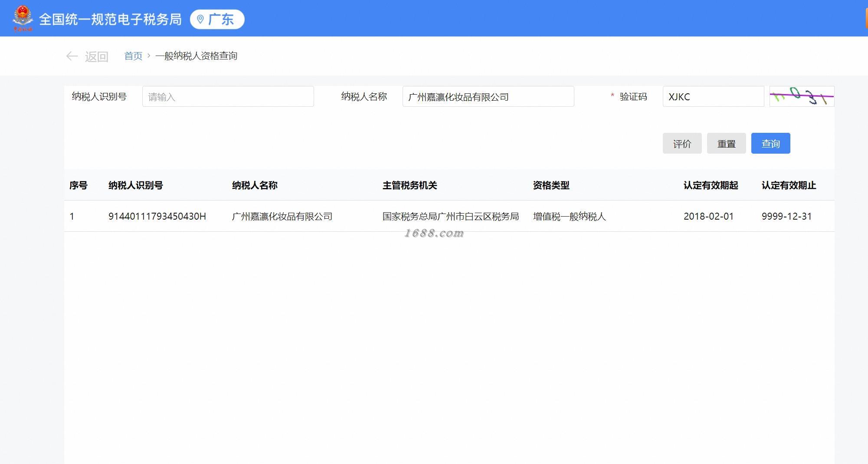Click the 验证码 field label
The height and width of the screenshot is (464, 868).
(x=633, y=96)
